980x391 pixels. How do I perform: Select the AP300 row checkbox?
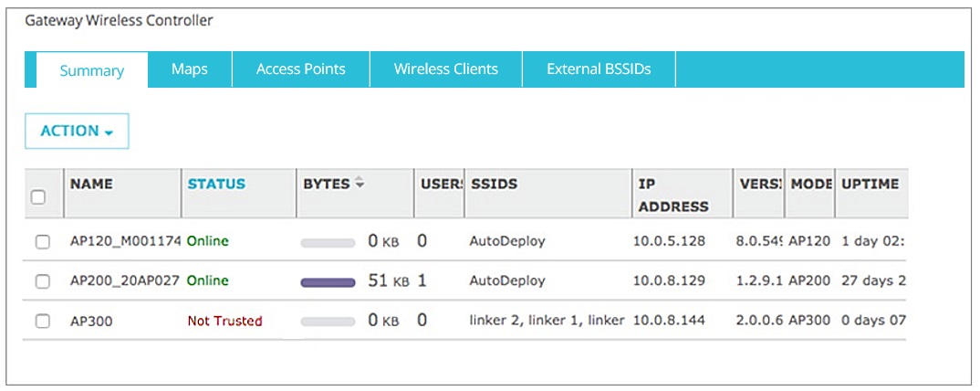click(x=42, y=322)
